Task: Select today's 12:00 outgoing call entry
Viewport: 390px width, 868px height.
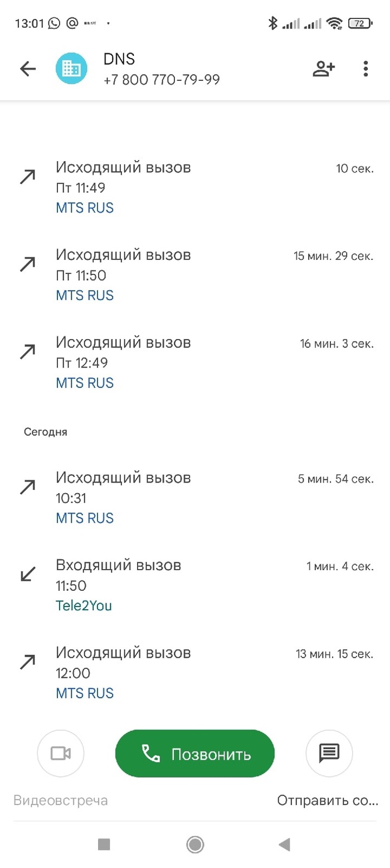Action: tap(195, 673)
